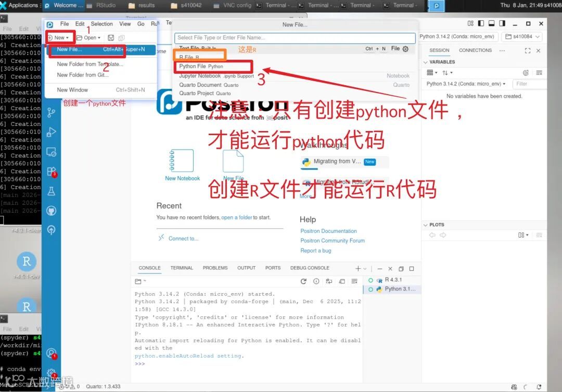
Task: Open Positron Community Forum link
Action: (332, 241)
